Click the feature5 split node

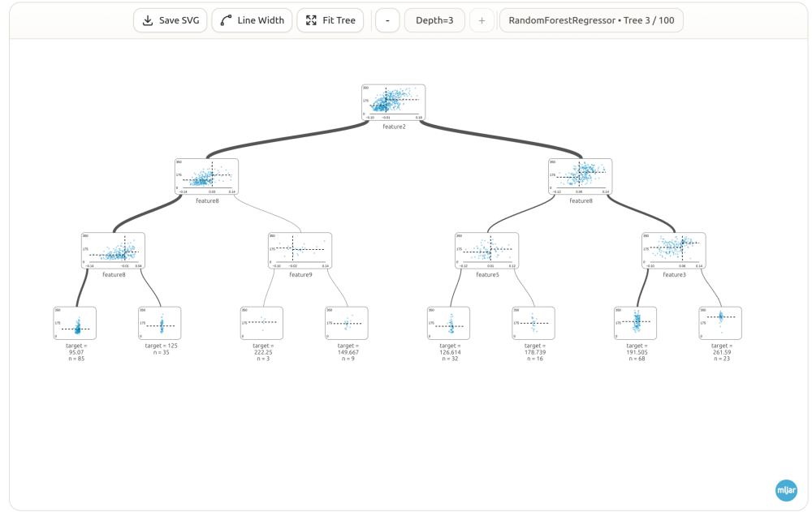tap(486, 251)
